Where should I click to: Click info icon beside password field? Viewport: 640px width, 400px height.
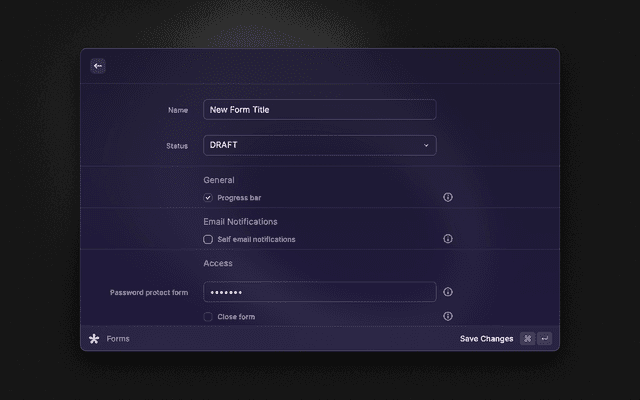pyautogui.click(x=448, y=292)
